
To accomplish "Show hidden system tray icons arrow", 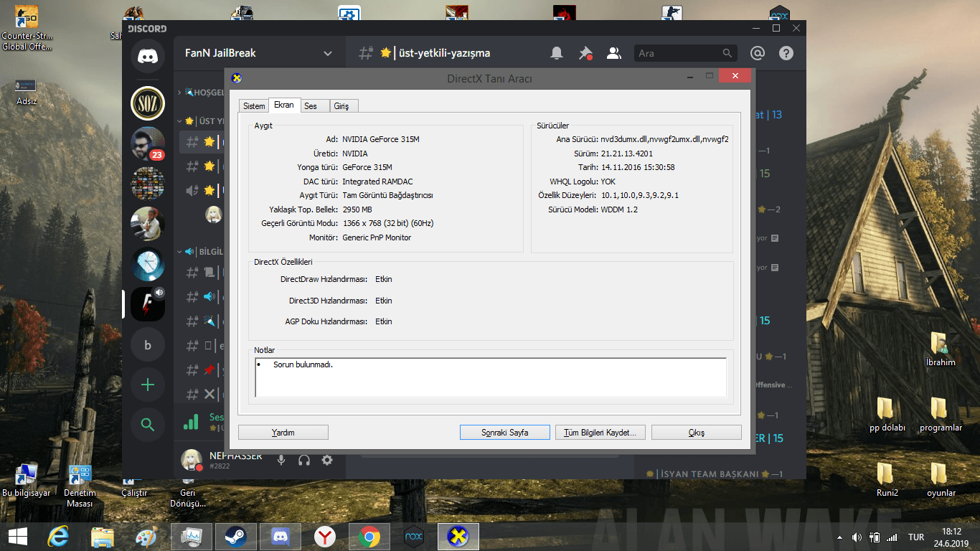I will click(839, 537).
